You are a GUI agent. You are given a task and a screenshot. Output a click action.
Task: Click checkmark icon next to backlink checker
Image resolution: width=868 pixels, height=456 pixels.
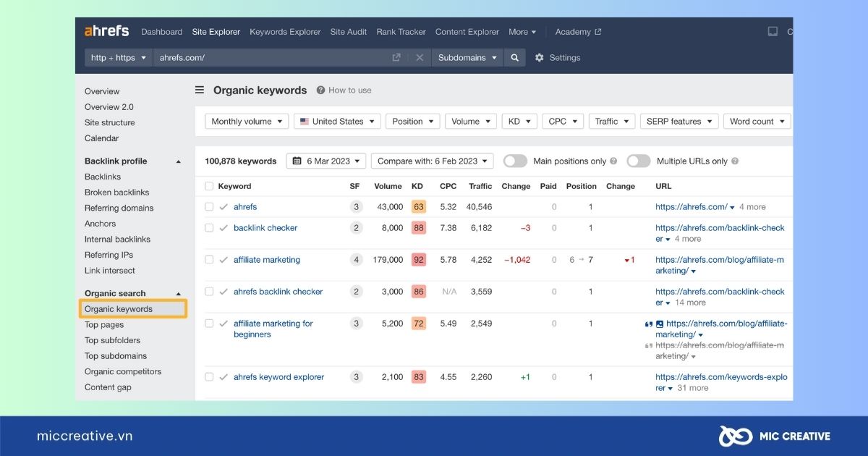pyautogui.click(x=224, y=228)
